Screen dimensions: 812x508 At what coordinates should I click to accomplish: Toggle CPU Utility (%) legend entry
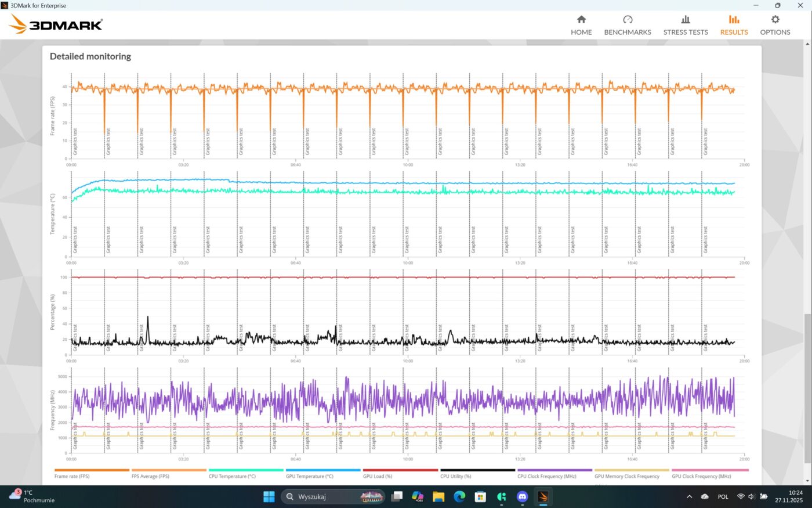tap(455, 476)
